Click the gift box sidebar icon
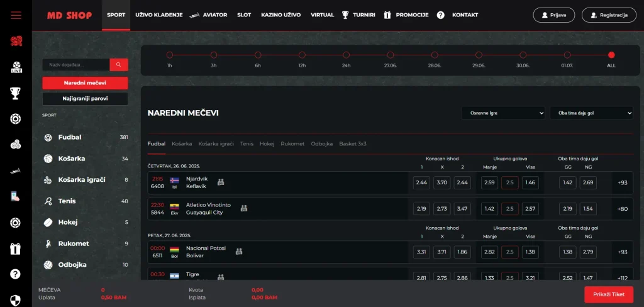The width and height of the screenshot is (644, 307). tap(16, 248)
